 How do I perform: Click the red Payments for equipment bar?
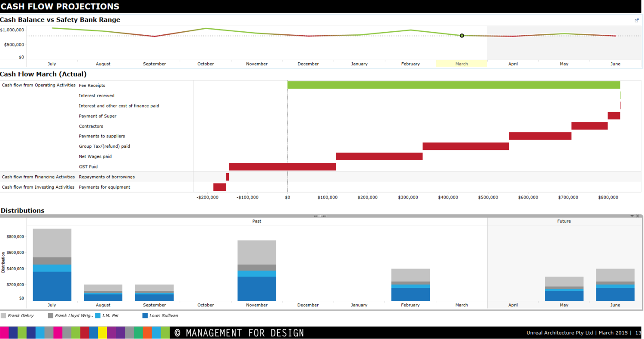click(x=220, y=187)
